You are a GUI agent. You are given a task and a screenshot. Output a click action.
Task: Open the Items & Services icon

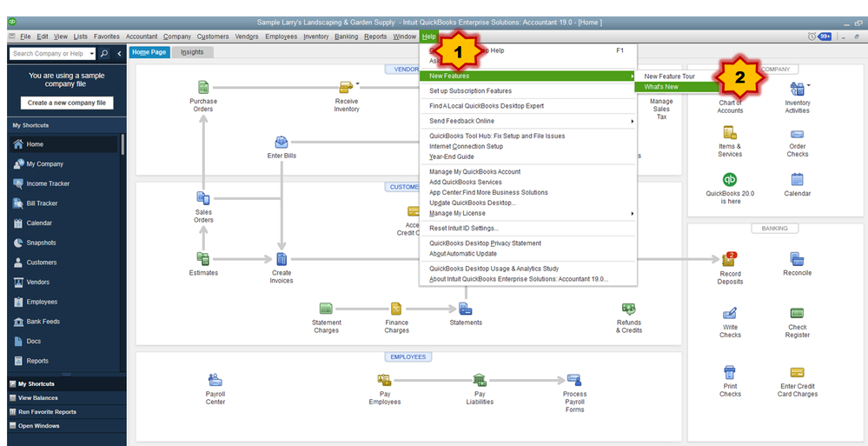[730, 133]
